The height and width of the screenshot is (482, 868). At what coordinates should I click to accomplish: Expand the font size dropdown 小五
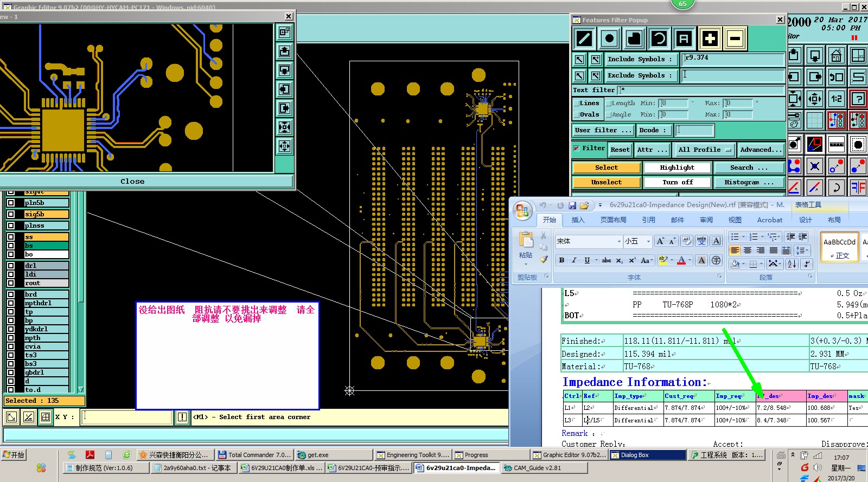tap(648, 241)
